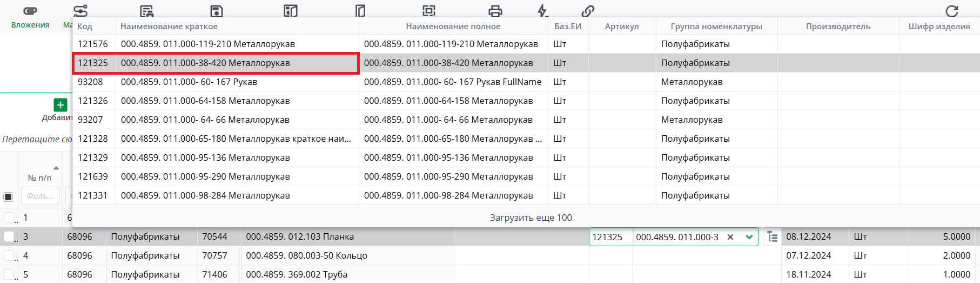Click the Наименование краткое column header
The image size is (980, 283).
(x=169, y=26)
